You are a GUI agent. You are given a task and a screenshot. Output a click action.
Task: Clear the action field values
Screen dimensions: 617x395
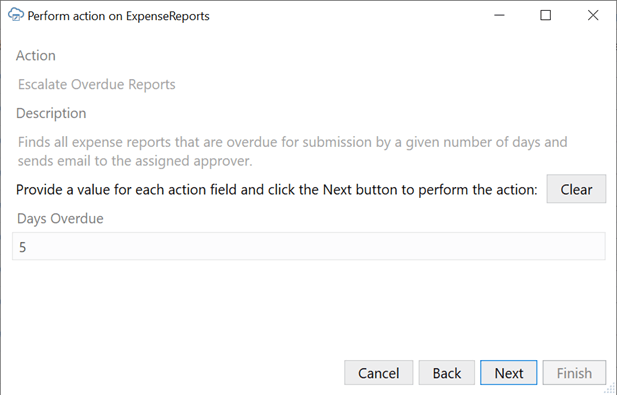point(576,189)
